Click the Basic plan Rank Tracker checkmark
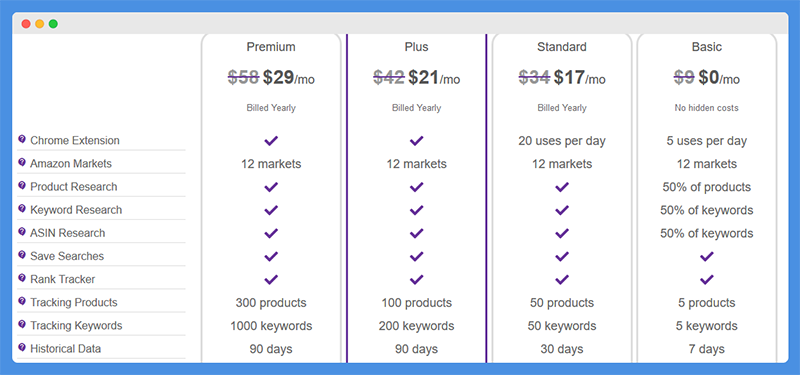 pyautogui.click(x=707, y=280)
